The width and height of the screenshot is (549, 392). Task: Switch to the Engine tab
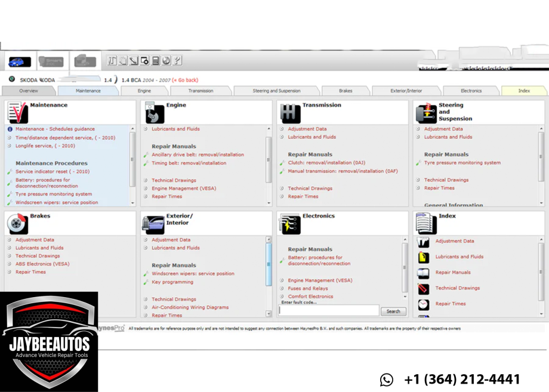(x=144, y=91)
